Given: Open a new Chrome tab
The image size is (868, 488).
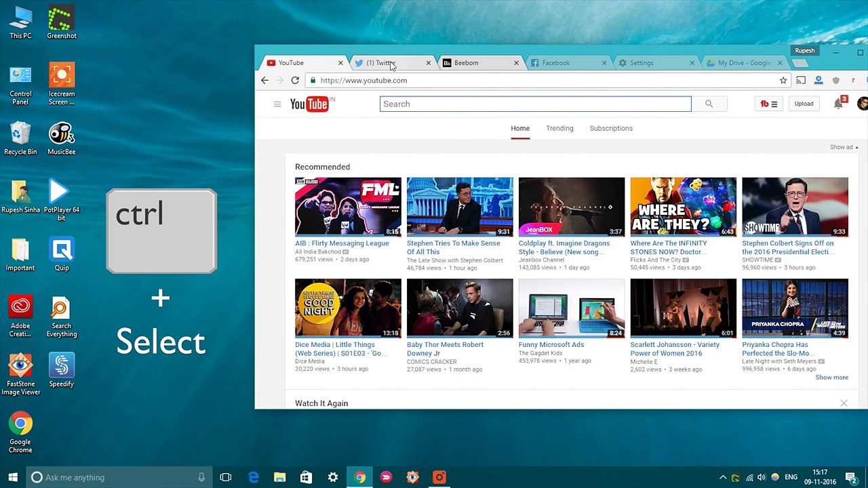Looking at the screenshot, I should pos(800,63).
